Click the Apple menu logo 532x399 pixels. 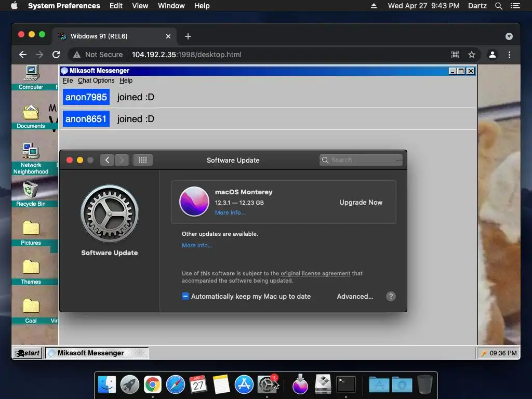click(x=14, y=6)
